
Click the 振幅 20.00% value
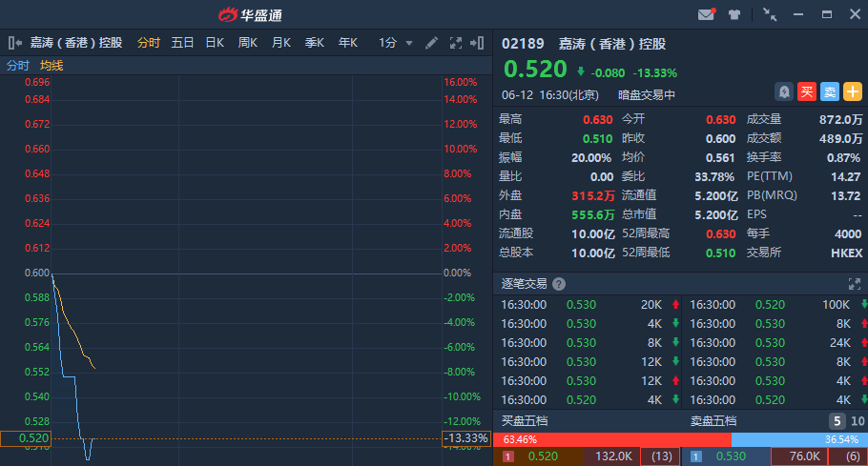591,157
